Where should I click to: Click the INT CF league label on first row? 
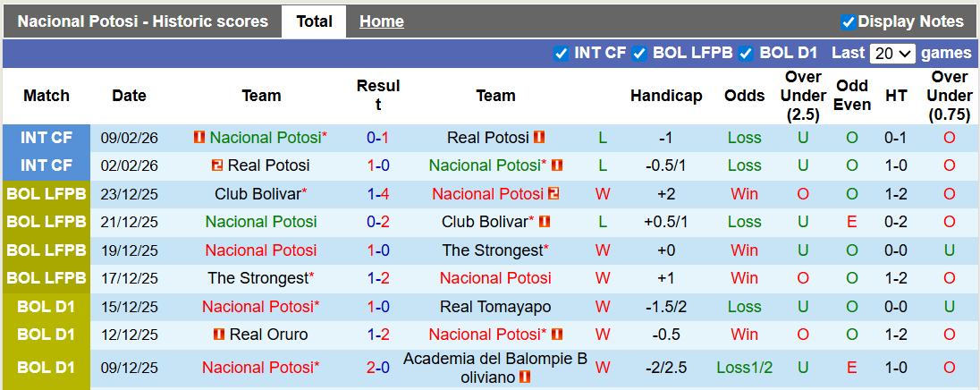click(46, 138)
